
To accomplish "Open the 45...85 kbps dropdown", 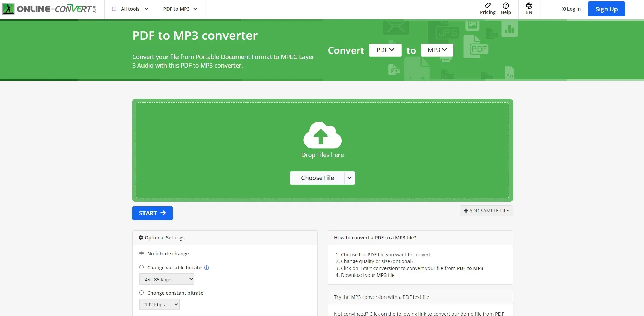I will pyautogui.click(x=166, y=279).
